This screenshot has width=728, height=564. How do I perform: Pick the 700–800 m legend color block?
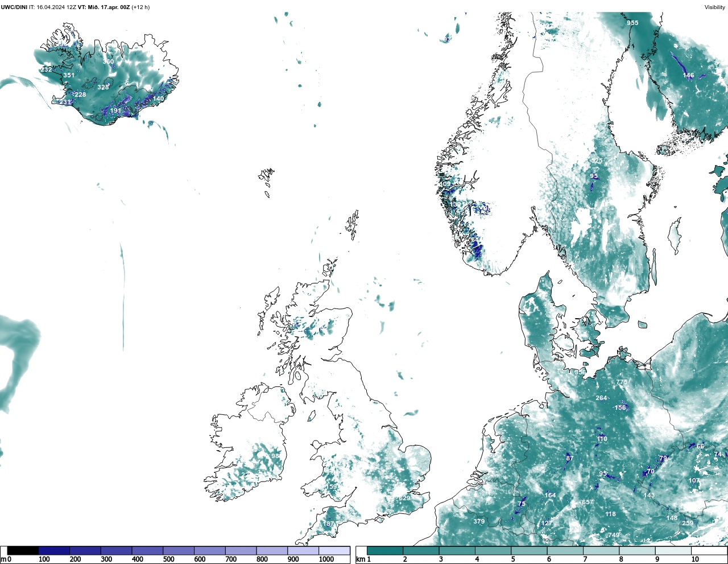coord(241,550)
